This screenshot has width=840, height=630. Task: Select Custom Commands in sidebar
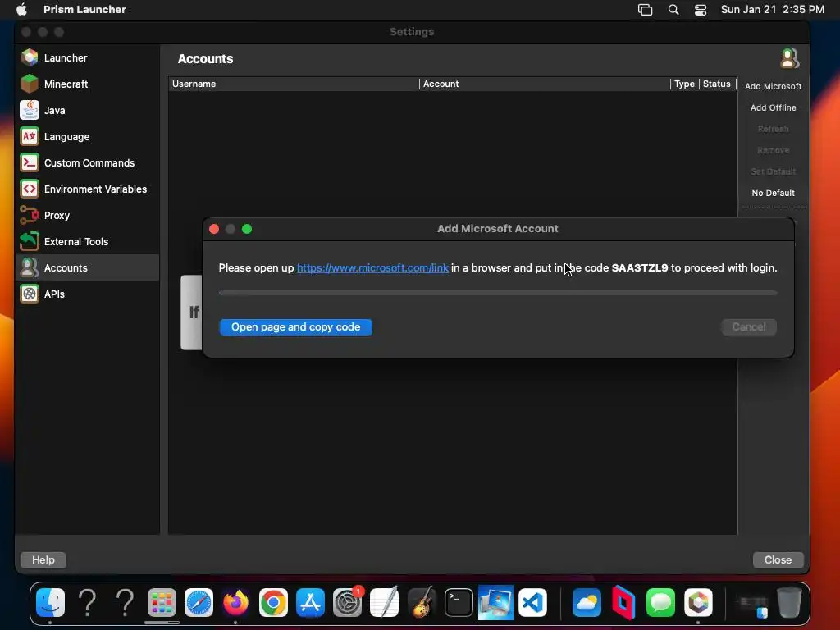click(x=89, y=163)
